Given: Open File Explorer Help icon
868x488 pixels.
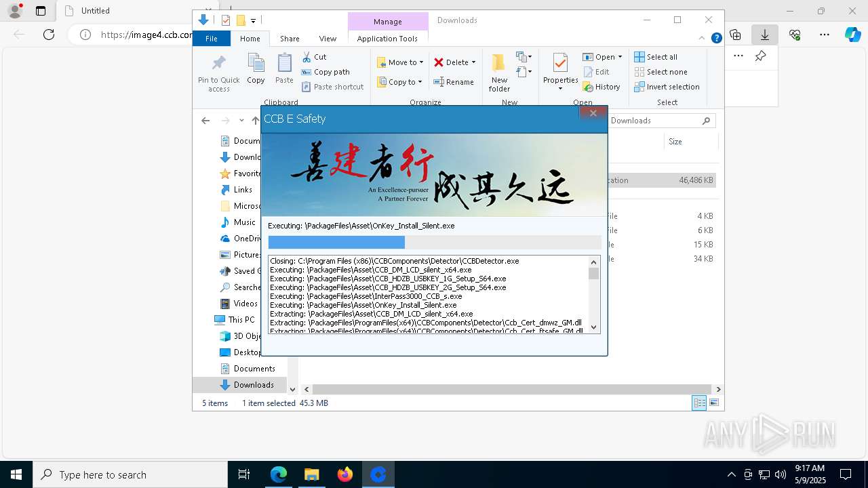Looking at the screenshot, I should click(716, 39).
